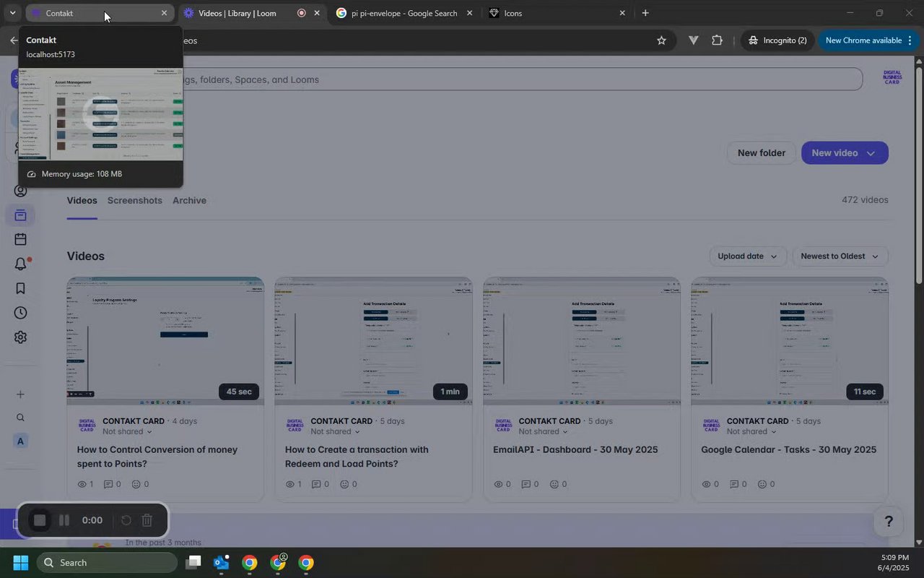
Task: Open the calendar meetings icon in sidebar
Action: coord(20,239)
